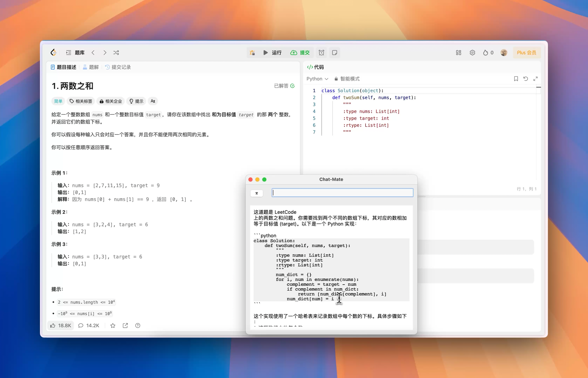Reset code with the undo arrow icon
This screenshot has width=588, height=378.
525,79
